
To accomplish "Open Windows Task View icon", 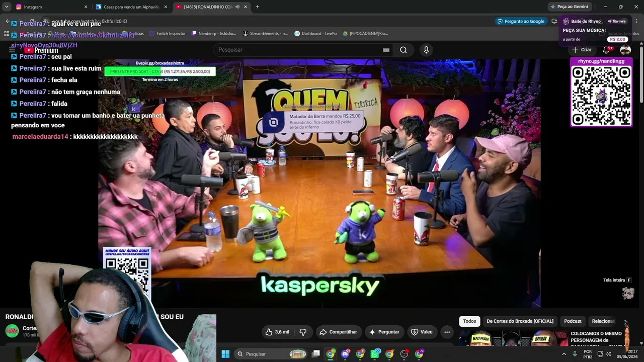I will coord(316,354).
